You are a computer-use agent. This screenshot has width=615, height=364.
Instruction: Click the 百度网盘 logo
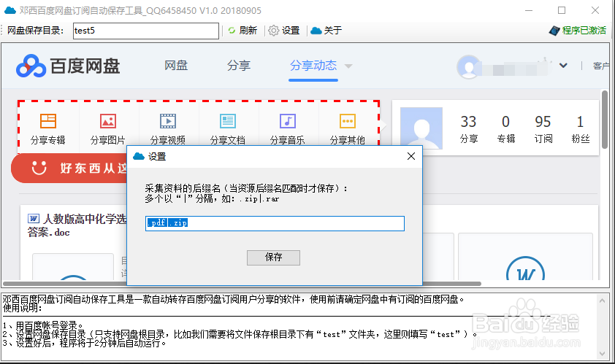click(x=68, y=66)
